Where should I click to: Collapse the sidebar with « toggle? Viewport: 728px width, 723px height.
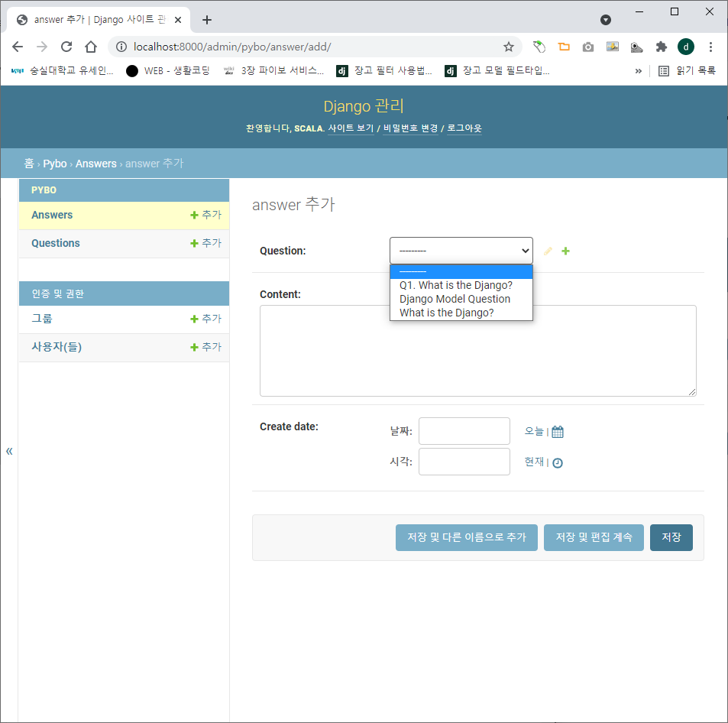point(9,451)
